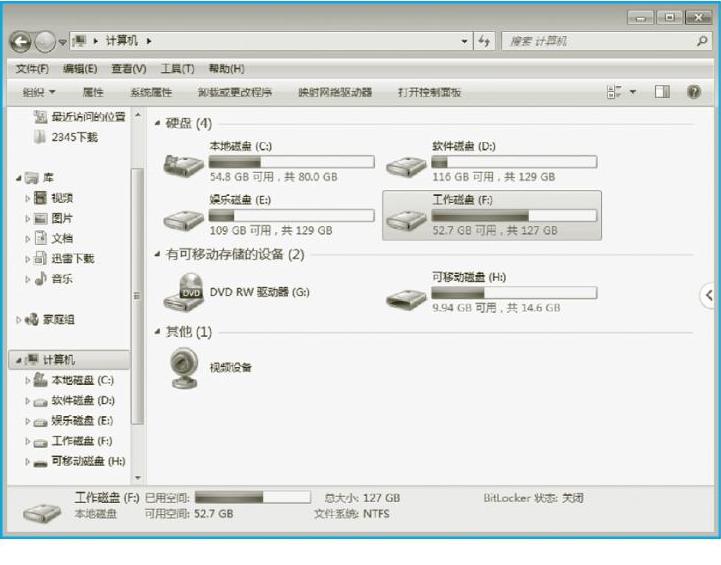
Task: Toggle the preview pane icon
Action: coord(662,92)
